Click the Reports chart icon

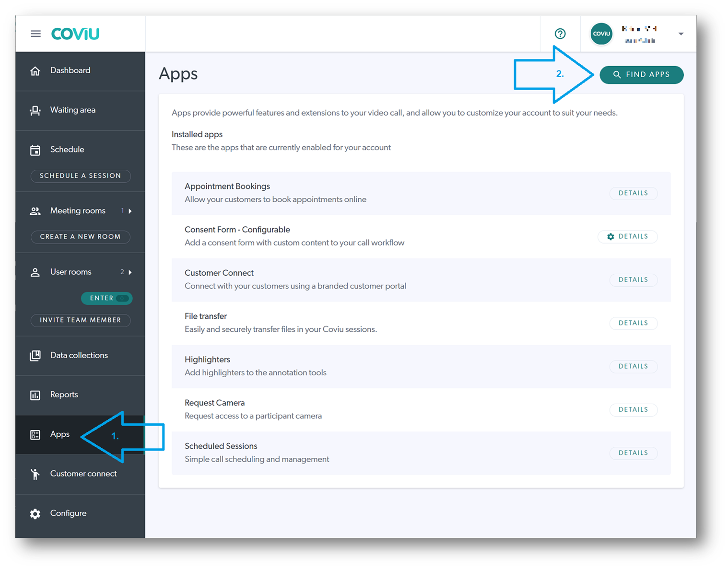[x=35, y=395]
